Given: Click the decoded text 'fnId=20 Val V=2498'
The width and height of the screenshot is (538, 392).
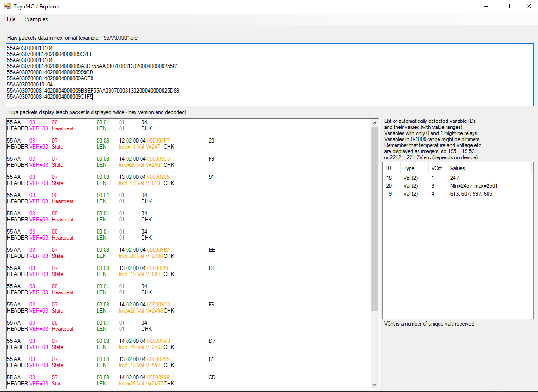Looking at the screenshot, I should pos(141,310).
